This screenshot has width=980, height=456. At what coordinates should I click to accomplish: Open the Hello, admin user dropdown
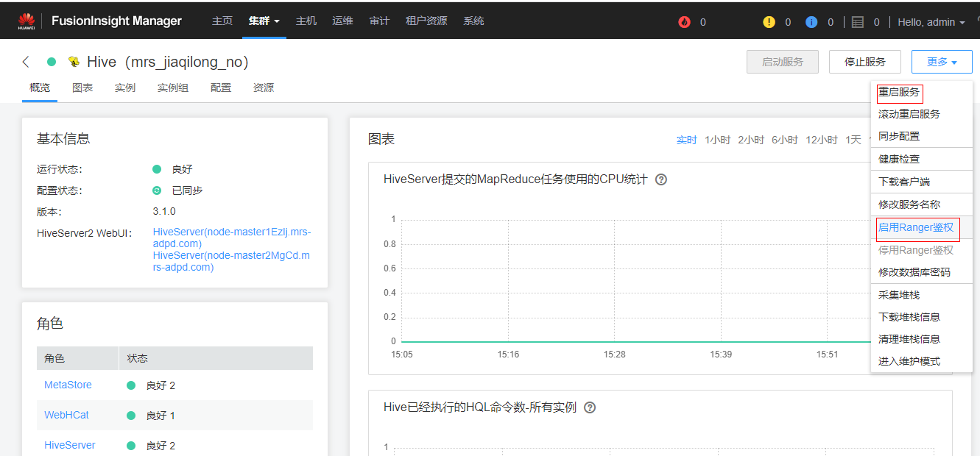[x=931, y=22]
